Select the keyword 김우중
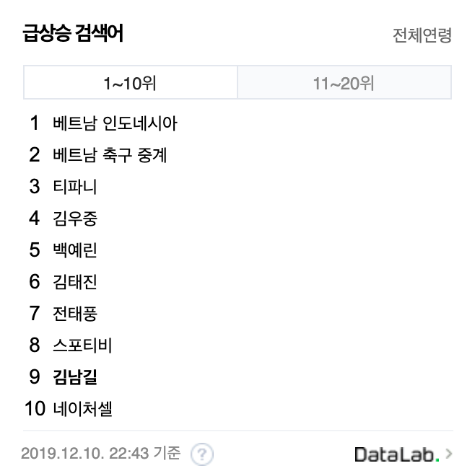The image size is (475, 476). coord(75,219)
